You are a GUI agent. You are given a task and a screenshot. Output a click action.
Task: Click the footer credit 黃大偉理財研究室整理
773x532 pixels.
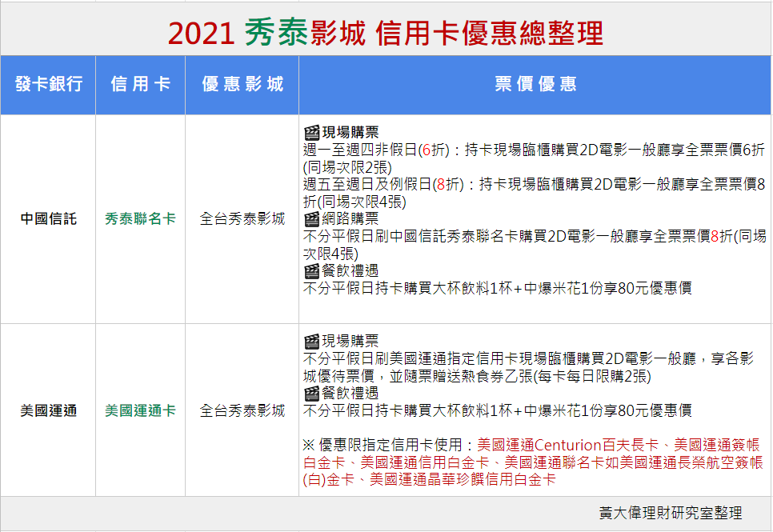671,514
